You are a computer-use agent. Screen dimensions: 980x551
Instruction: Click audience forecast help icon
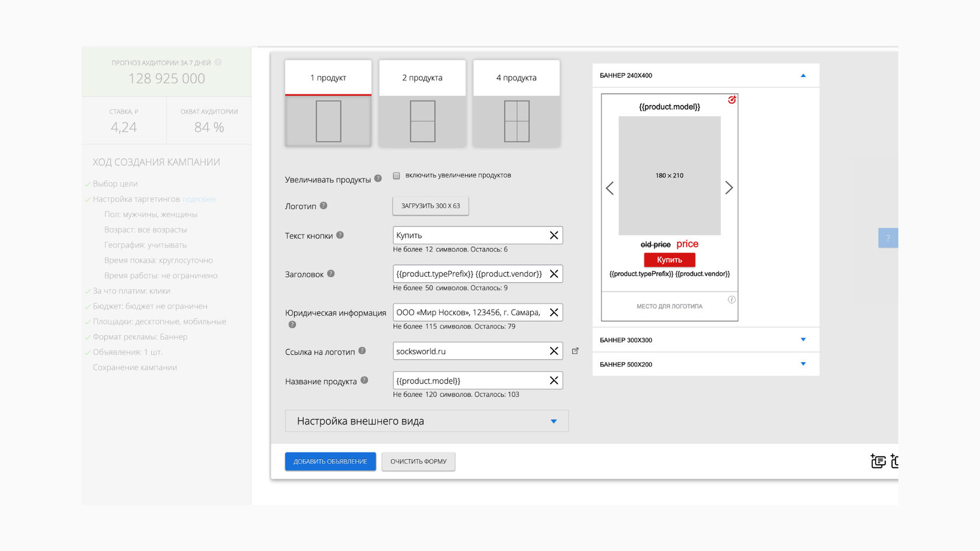(218, 62)
